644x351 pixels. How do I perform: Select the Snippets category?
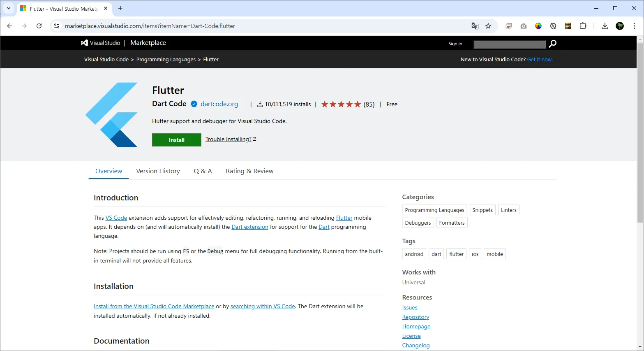[482, 210]
